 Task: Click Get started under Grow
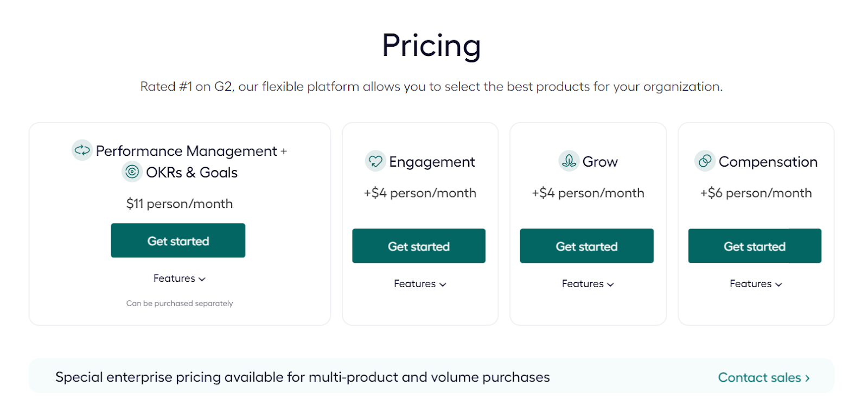[587, 246]
